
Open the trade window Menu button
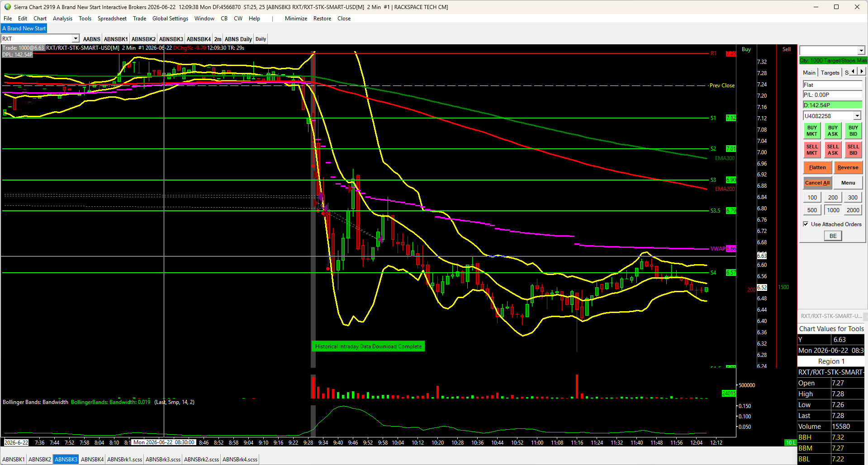click(848, 183)
